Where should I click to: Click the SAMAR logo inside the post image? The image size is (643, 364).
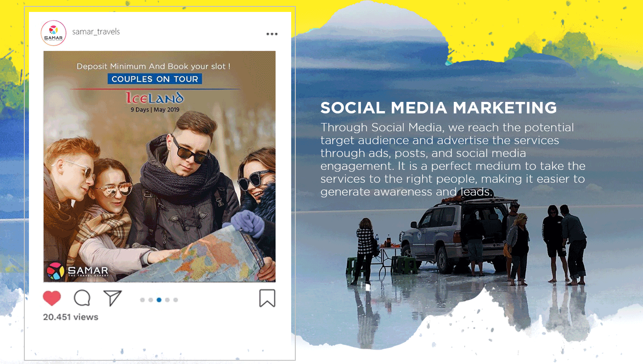(78, 271)
